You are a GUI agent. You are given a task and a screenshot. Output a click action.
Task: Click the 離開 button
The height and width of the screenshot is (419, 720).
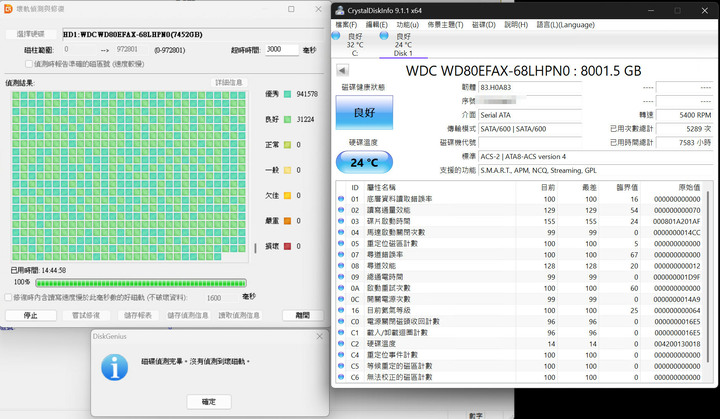click(x=303, y=315)
